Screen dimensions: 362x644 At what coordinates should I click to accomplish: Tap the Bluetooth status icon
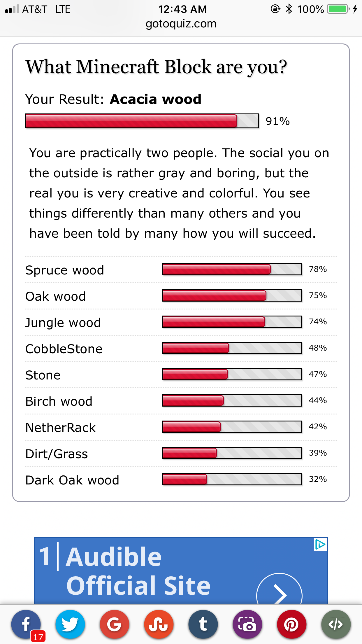click(289, 9)
